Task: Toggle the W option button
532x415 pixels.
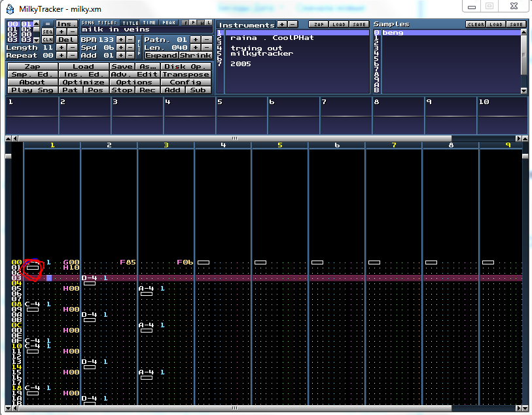Action: (x=201, y=23)
